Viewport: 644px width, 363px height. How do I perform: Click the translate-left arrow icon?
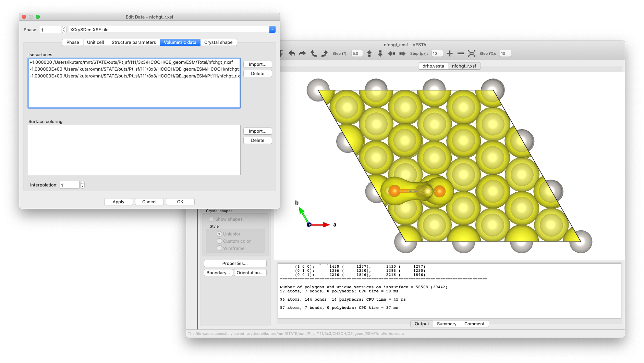pyautogui.click(x=391, y=53)
